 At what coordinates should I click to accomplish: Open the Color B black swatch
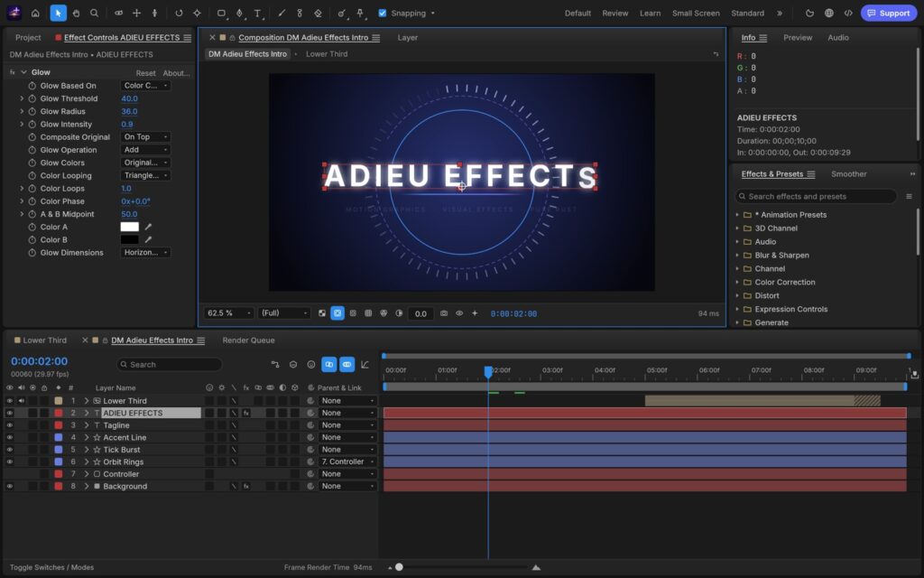(x=130, y=239)
